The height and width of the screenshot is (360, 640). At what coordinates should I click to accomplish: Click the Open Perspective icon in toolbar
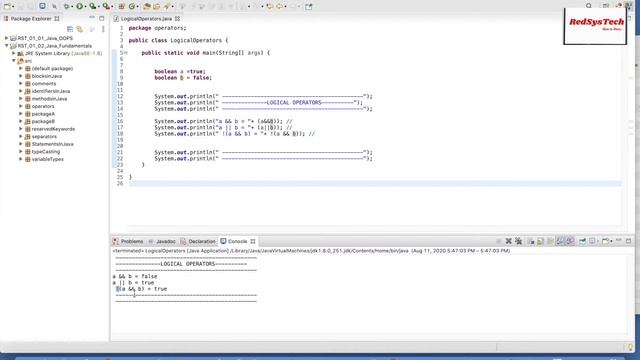606,6
